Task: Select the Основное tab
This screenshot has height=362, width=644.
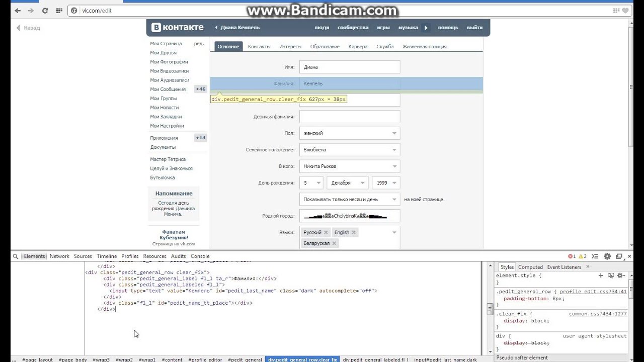Action: 228,46
